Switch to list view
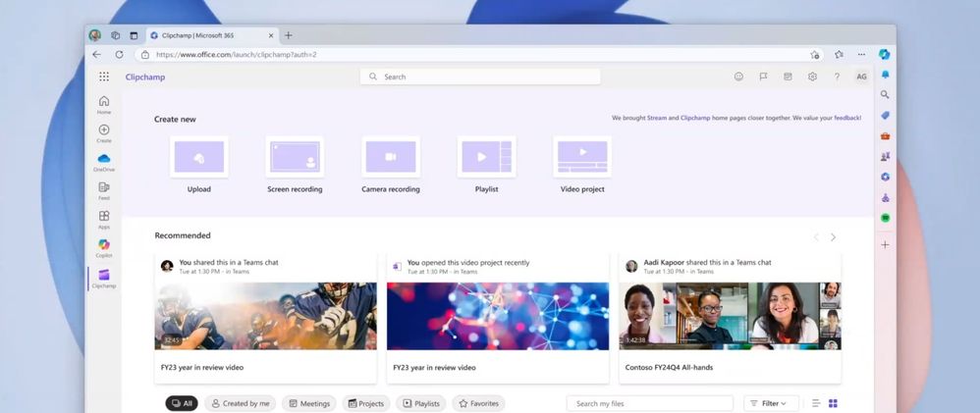The height and width of the screenshot is (413, 980). click(x=816, y=403)
